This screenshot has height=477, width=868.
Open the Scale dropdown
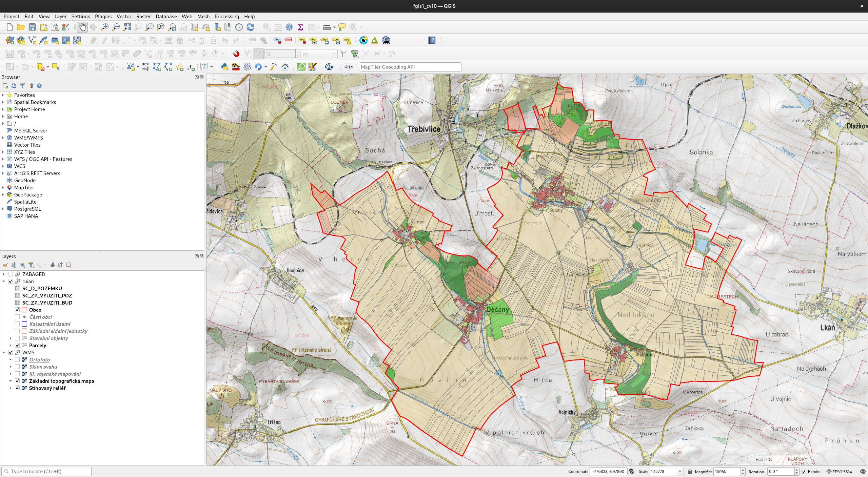click(680, 472)
